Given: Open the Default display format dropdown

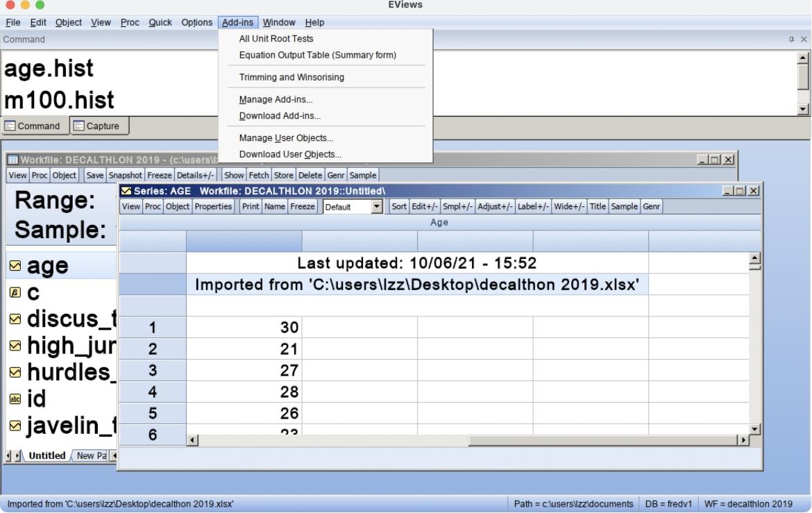Looking at the screenshot, I should tap(377, 207).
